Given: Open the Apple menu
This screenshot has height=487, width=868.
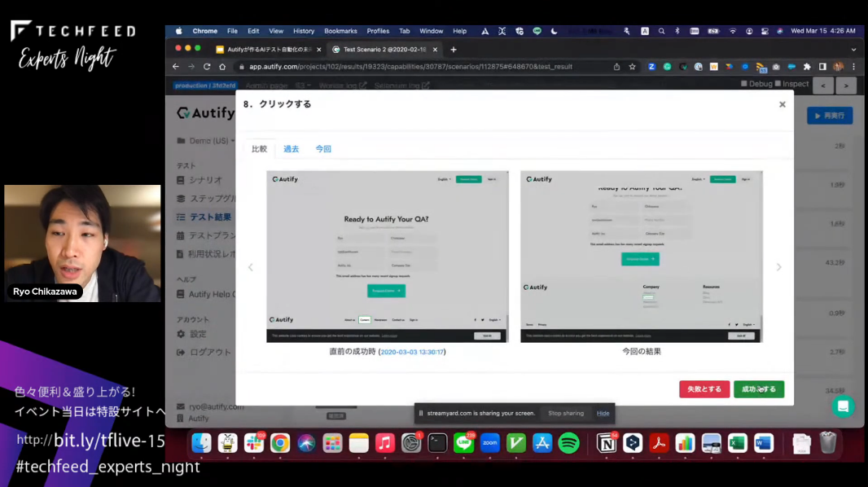Looking at the screenshot, I should tap(179, 31).
